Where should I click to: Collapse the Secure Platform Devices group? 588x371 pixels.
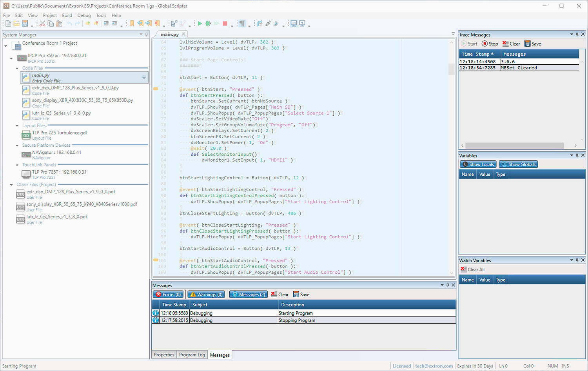point(17,145)
